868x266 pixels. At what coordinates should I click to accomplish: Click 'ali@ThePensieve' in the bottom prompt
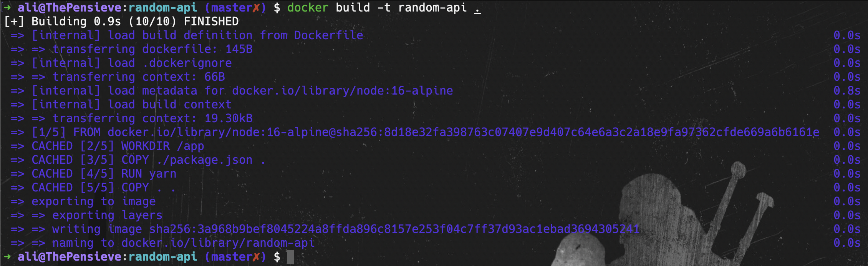point(70,257)
